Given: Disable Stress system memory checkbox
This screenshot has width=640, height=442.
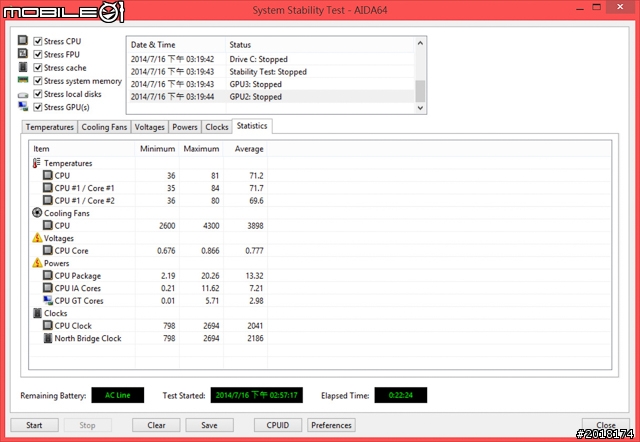Looking at the screenshot, I should 38,80.
